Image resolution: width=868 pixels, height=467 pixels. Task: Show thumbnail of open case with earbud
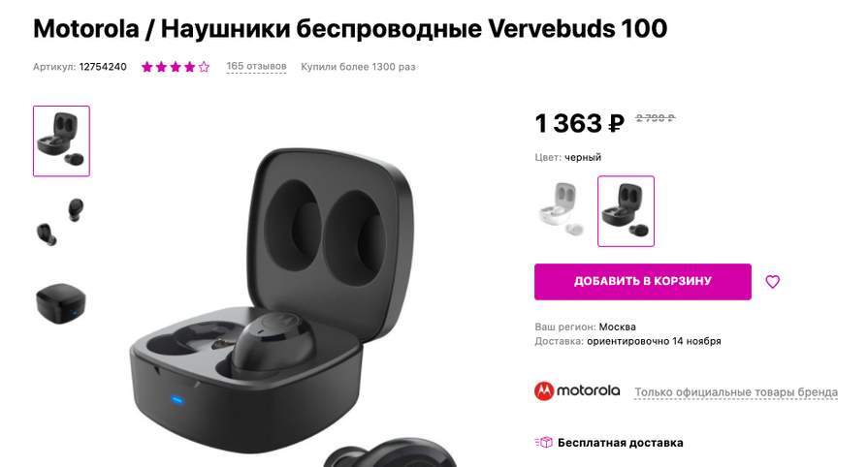click(x=61, y=141)
